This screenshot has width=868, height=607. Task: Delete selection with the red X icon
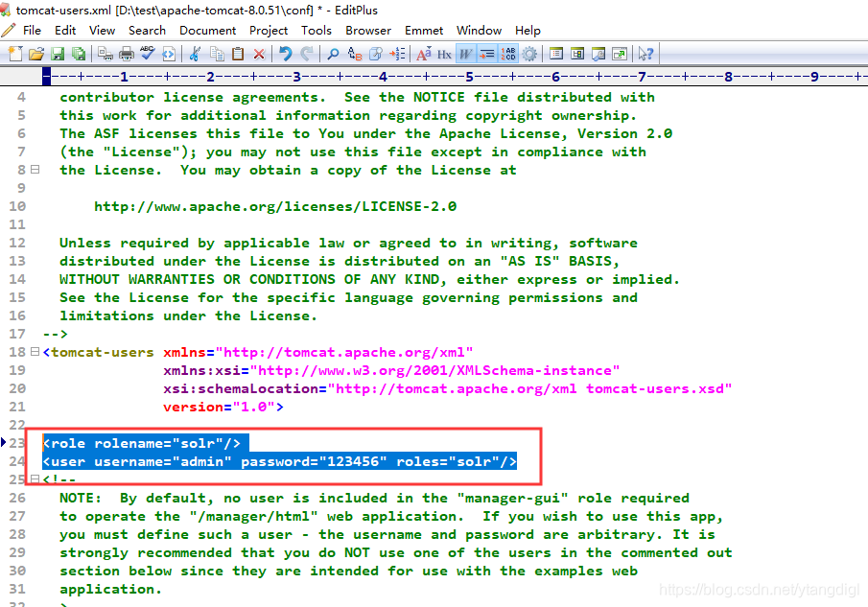pos(259,54)
